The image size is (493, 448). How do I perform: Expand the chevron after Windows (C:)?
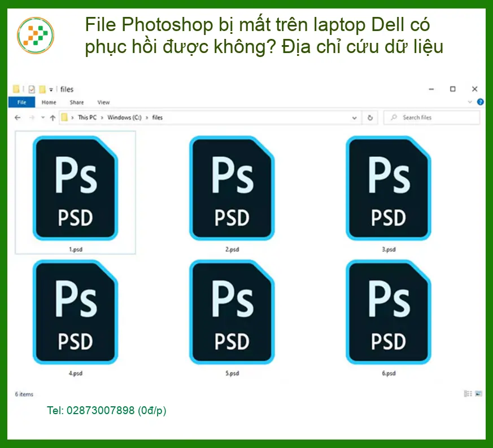[146, 118]
